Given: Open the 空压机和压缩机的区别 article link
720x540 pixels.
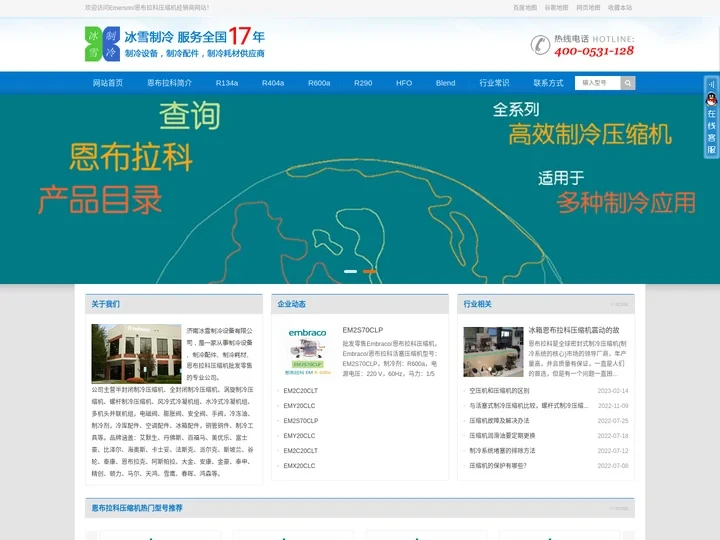Looking at the screenshot, I should click(x=499, y=391).
